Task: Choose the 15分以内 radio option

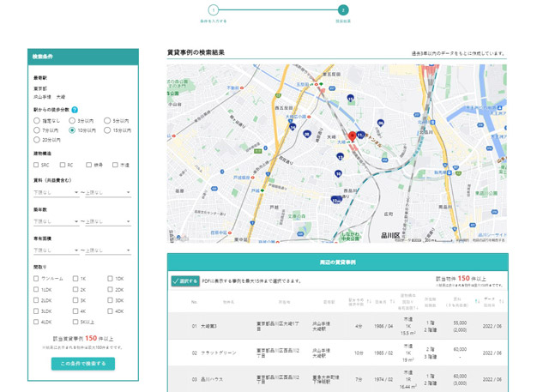Action: click(107, 130)
